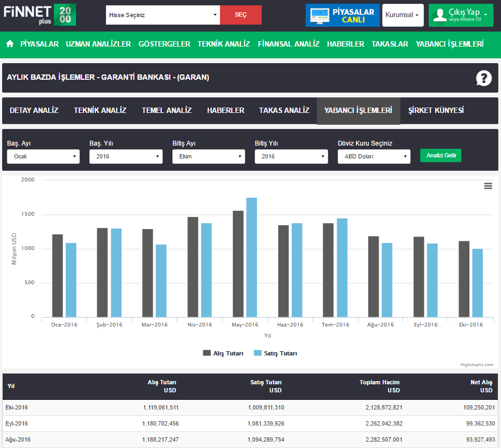Image resolution: width=501 pixels, height=448 pixels.
Task: Click the value 1,119,061,511
Action: [x=161, y=407]
